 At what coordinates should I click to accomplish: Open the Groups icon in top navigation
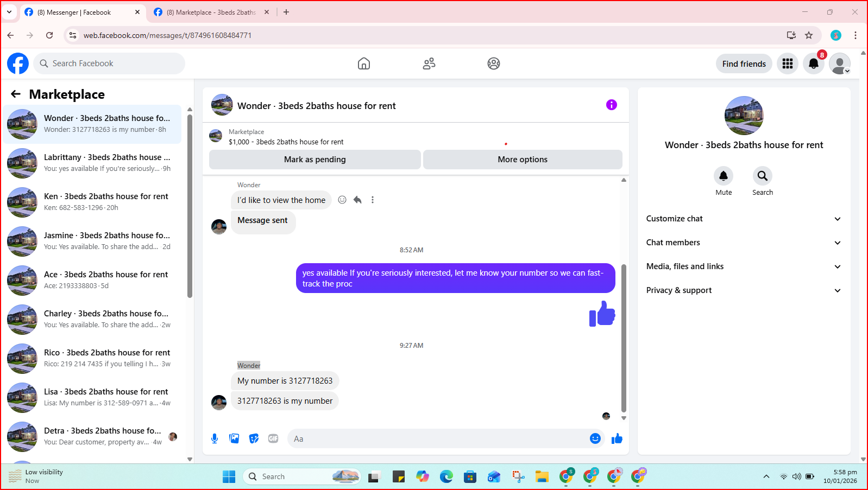pyautogui.click(x=494, y=63)
